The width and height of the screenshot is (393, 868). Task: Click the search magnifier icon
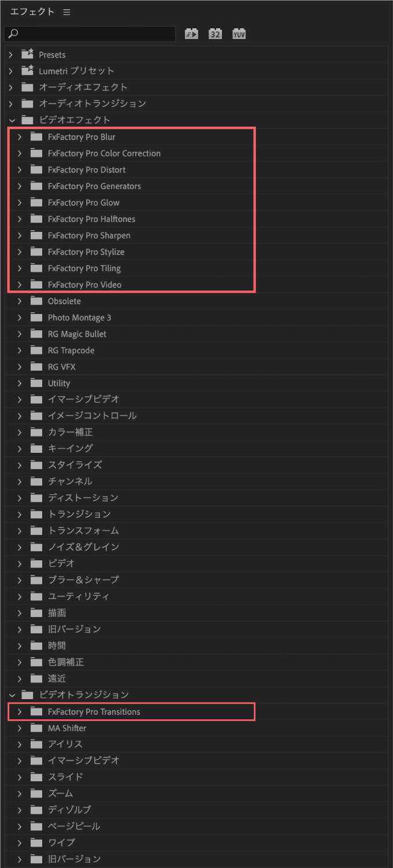coord(12,34)
